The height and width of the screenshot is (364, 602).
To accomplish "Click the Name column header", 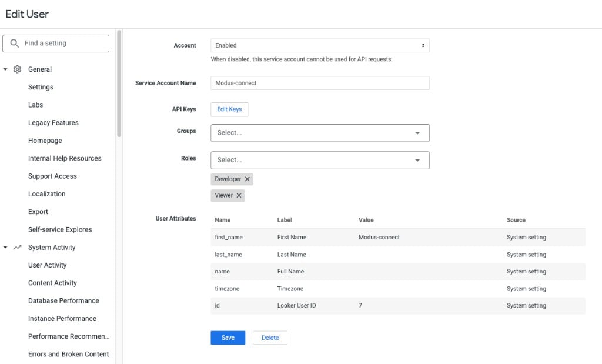I will (x=223, y=220).
